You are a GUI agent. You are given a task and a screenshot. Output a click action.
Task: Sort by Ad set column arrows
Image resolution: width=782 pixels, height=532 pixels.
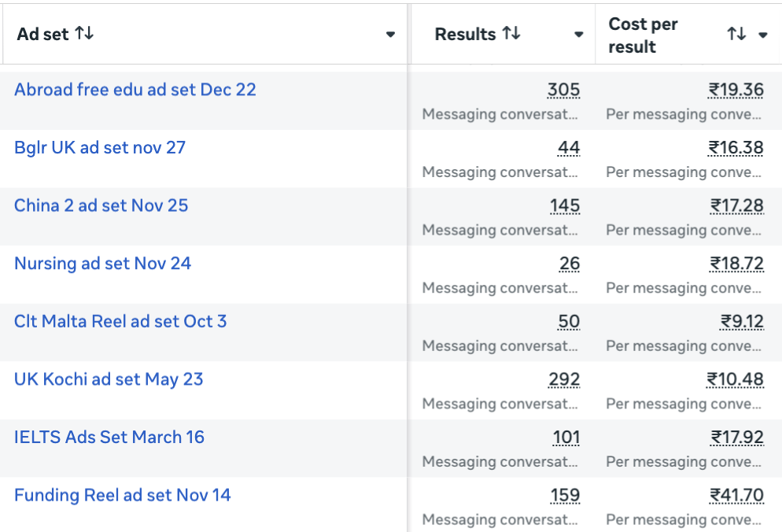[84, 34]
